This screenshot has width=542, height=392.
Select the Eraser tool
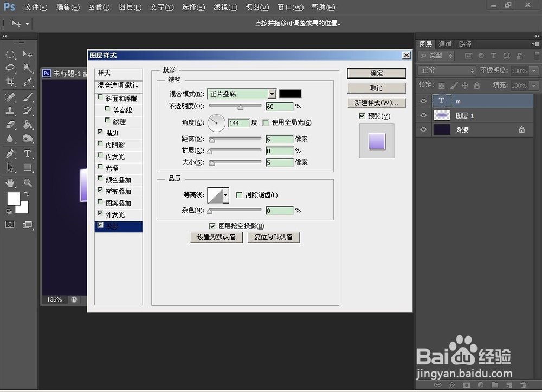point(10,125)
